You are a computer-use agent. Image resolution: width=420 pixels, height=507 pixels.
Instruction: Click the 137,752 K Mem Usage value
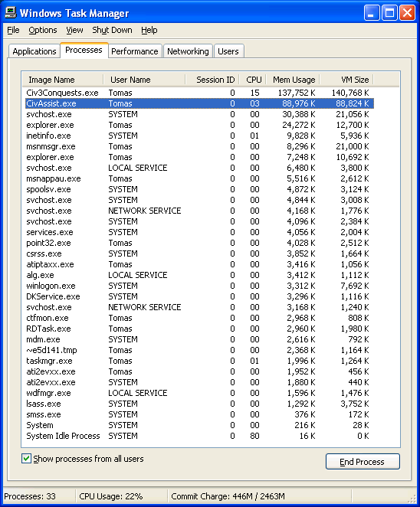pos(297,93)
